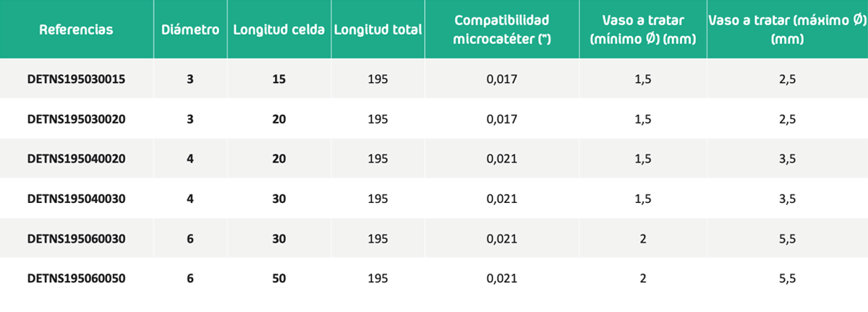The width and height of the screenshot is (868, 312).
Task: Click minimum vessel 2 for DETNS195060030
Action: (x=643, y=238)
